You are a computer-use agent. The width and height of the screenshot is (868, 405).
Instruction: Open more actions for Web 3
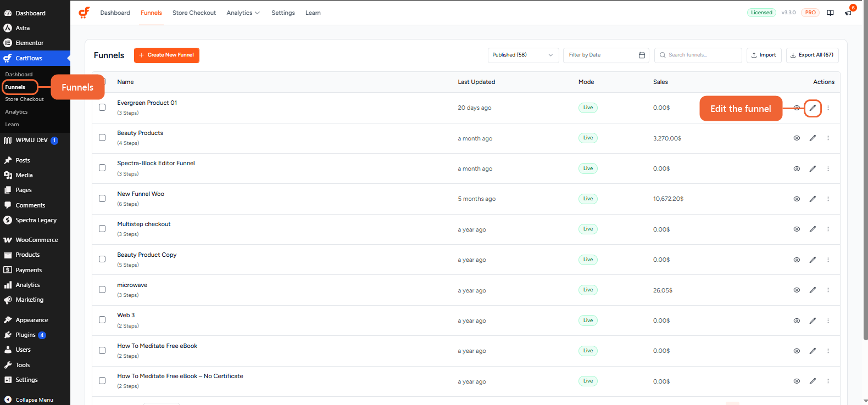pos(828,320)
